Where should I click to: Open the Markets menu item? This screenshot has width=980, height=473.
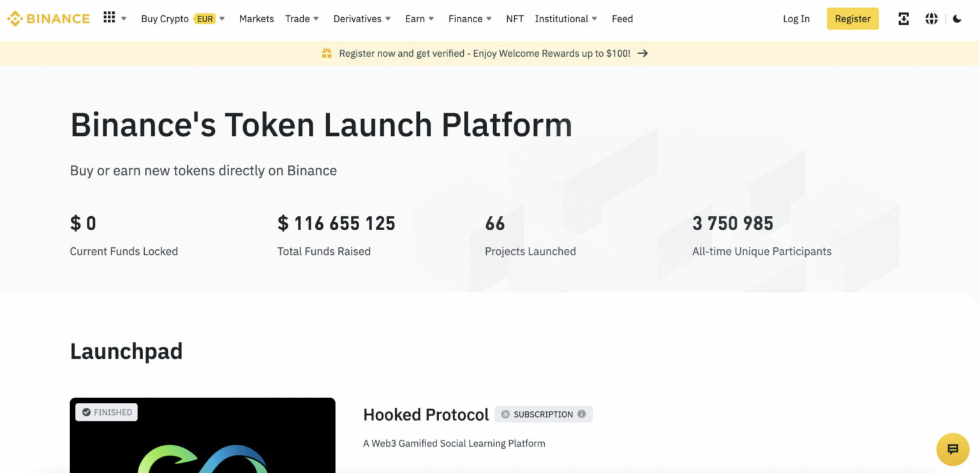click(x=256, y=18)
